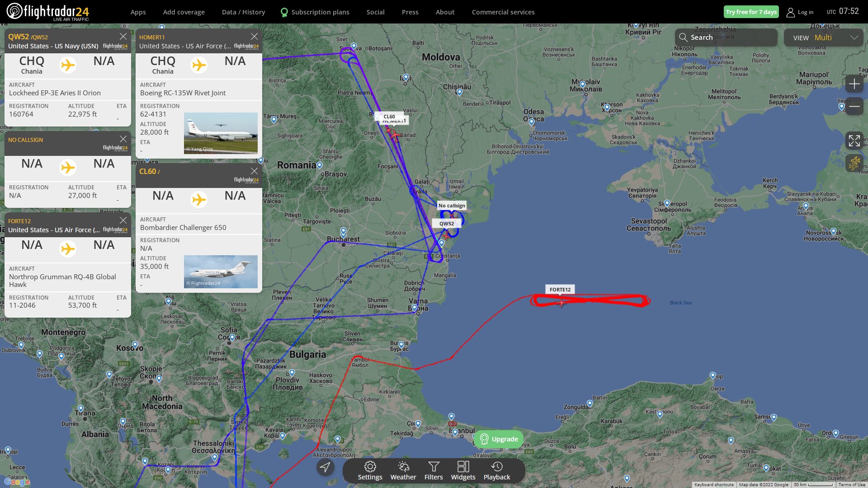This screenshot has width=868, height=488.
Task: Click the UTC 07:52 clock
Action: [x=843, y=11]
